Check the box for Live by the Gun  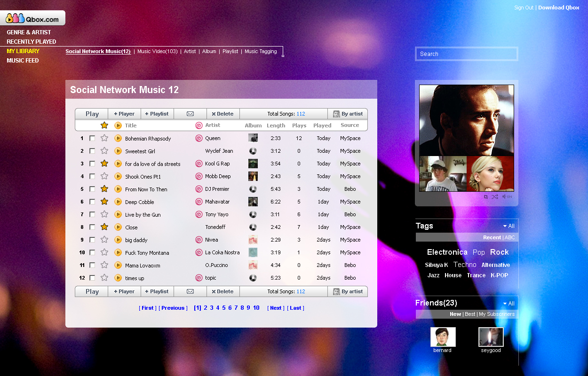pos(92,214)
